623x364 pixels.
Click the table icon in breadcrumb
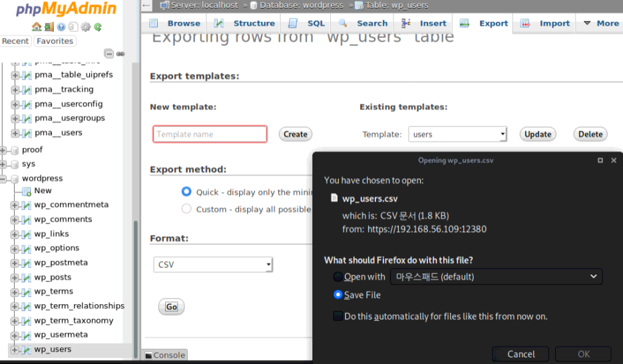click(x=359, y=5)
